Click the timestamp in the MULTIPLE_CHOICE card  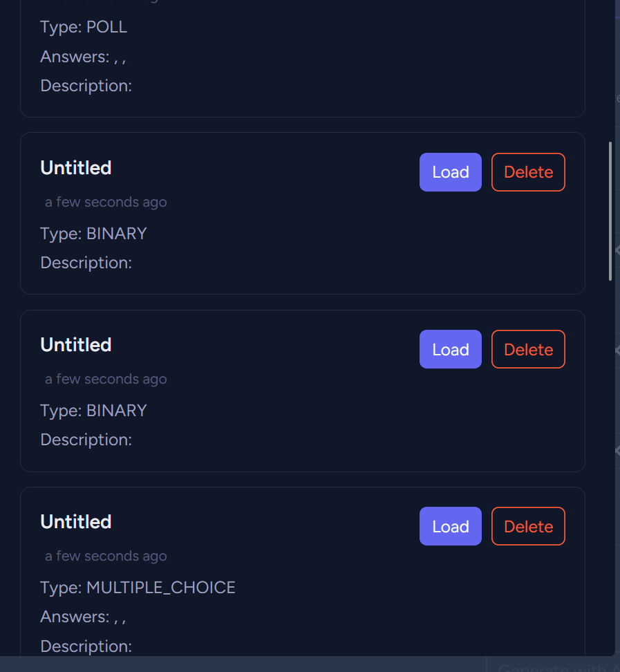106,556
